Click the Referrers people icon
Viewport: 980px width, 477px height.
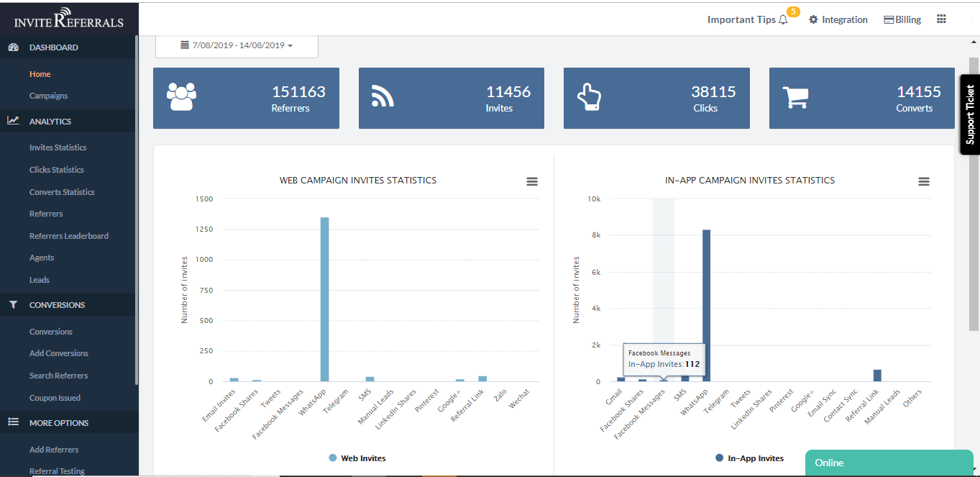point(181,96)
